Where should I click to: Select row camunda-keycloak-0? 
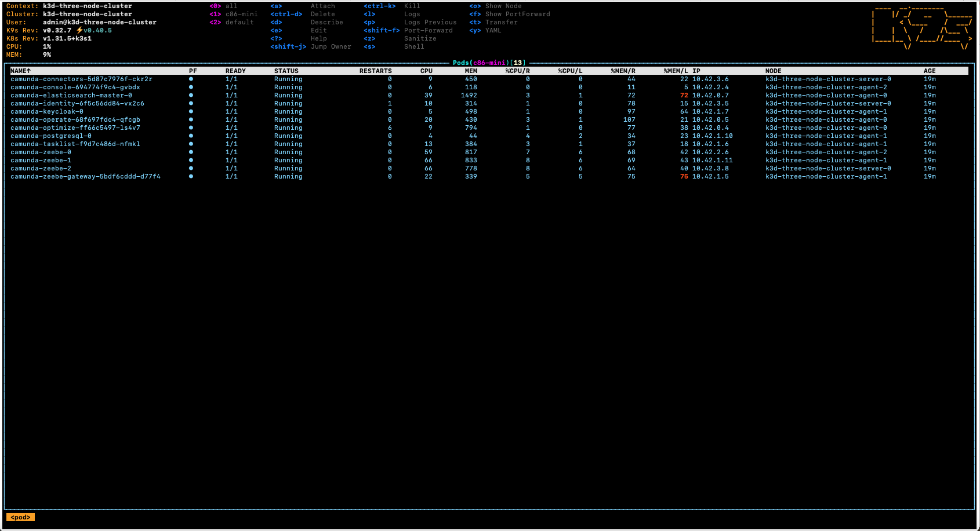489,111
